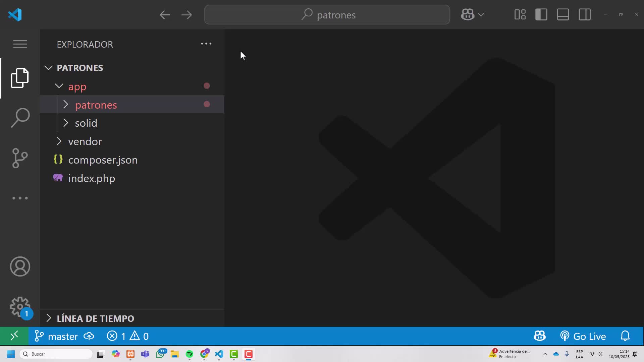This screenshot has width=644, height=362.
Task: Open the Source Control view
Action: click(x=20, y=158)
